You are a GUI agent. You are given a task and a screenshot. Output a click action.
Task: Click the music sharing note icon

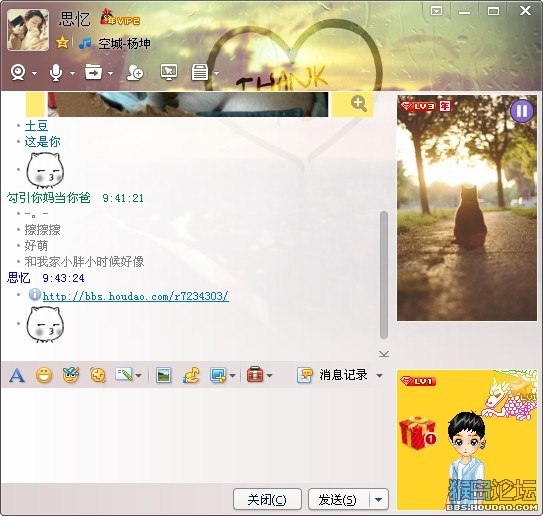coord(191,375)
